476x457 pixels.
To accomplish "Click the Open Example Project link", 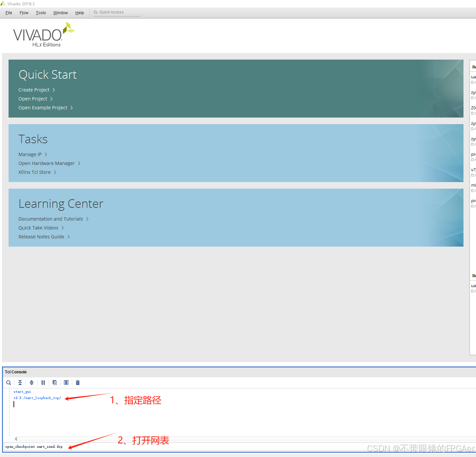I will (43, 108).
